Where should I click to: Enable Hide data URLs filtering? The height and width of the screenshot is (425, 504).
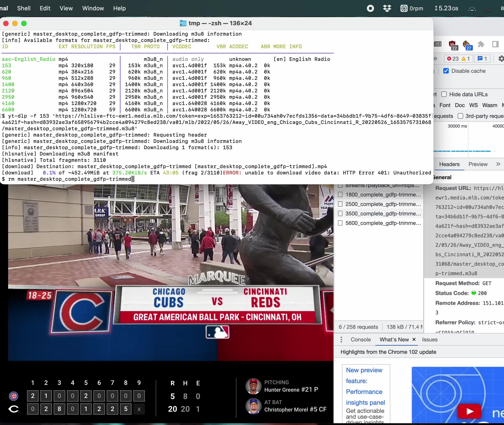point(444,94)
